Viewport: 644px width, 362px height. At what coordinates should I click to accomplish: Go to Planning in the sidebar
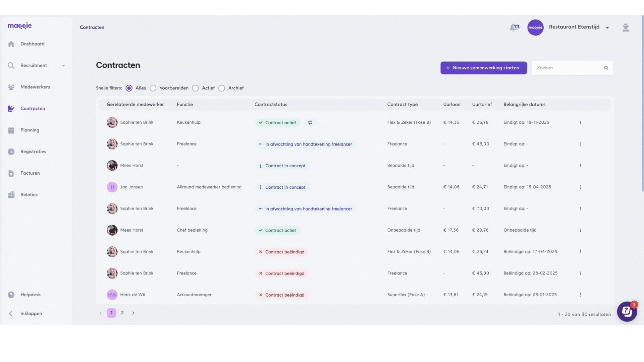(x=30, y=130)
